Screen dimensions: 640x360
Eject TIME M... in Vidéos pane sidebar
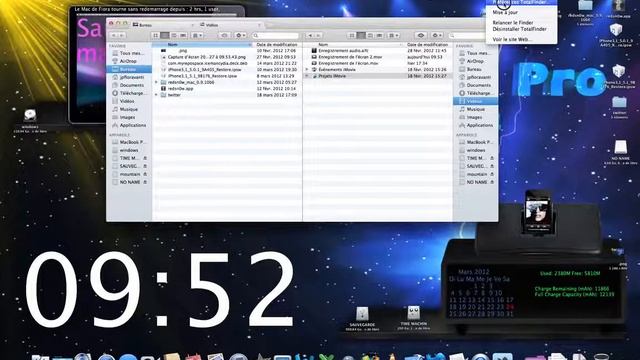tap(492, 158)
